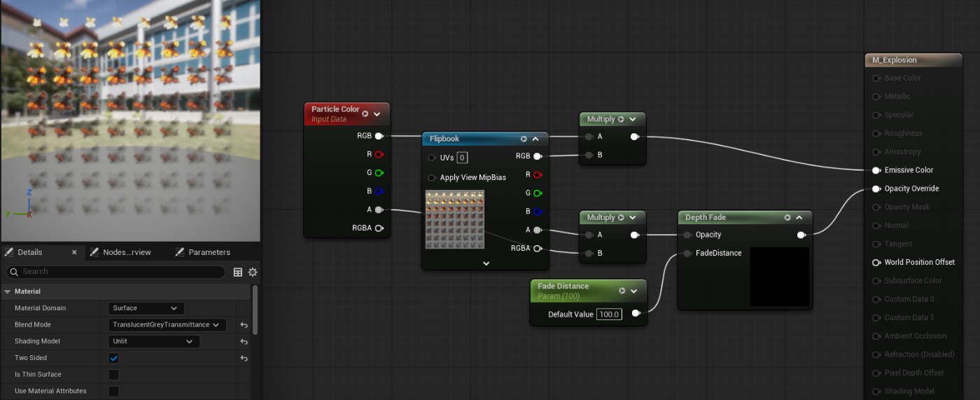The image size is (980, 400).
Task: Reset Shading Model with the revert arrow
Action: pos(244,342)
